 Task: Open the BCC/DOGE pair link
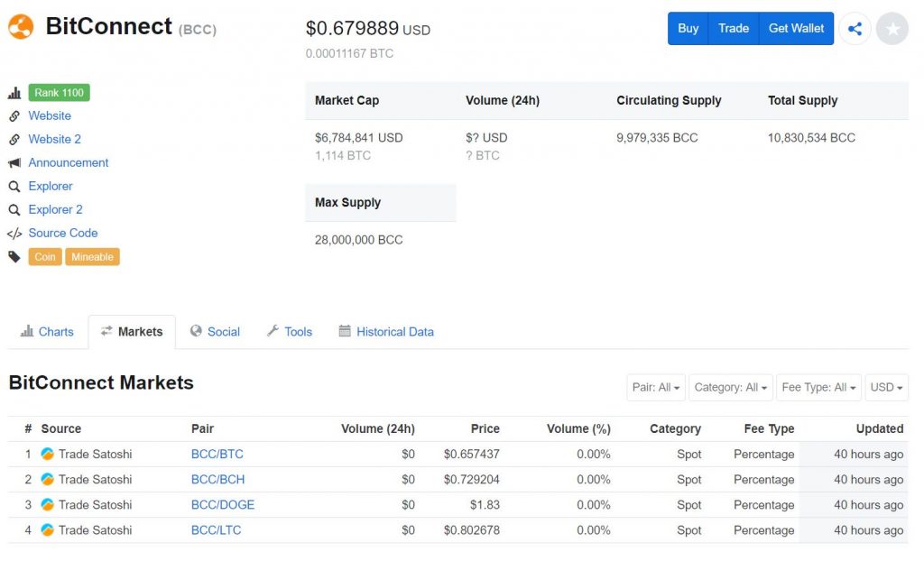tap(223, 505)
